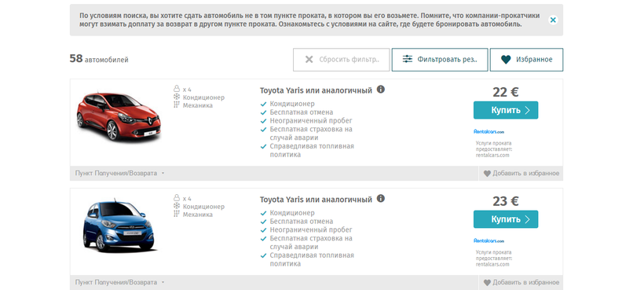
Task: Open the filter results button
Action: point(440,60)
